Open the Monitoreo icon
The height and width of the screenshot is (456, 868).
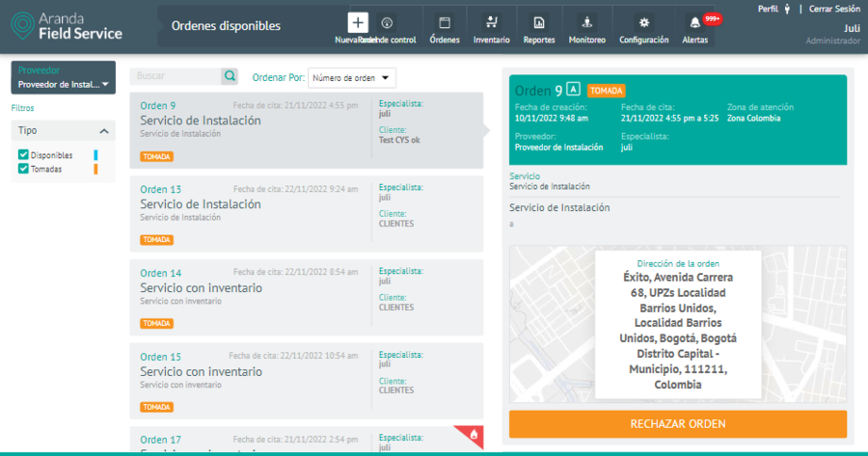(587, 23)
